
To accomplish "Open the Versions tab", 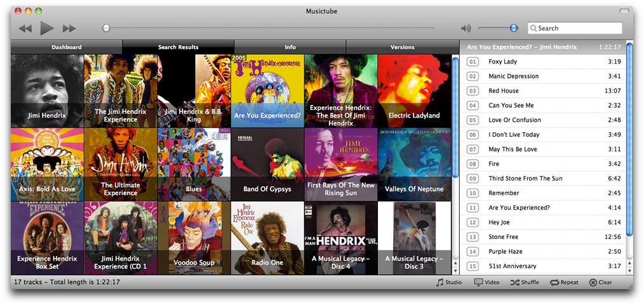I will coord(402,47).
